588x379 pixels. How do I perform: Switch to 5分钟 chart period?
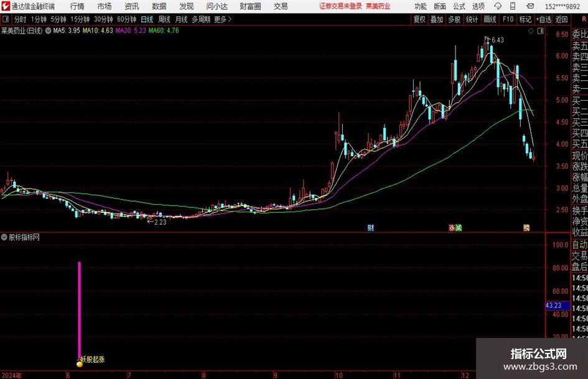click(x=58, y=19)
